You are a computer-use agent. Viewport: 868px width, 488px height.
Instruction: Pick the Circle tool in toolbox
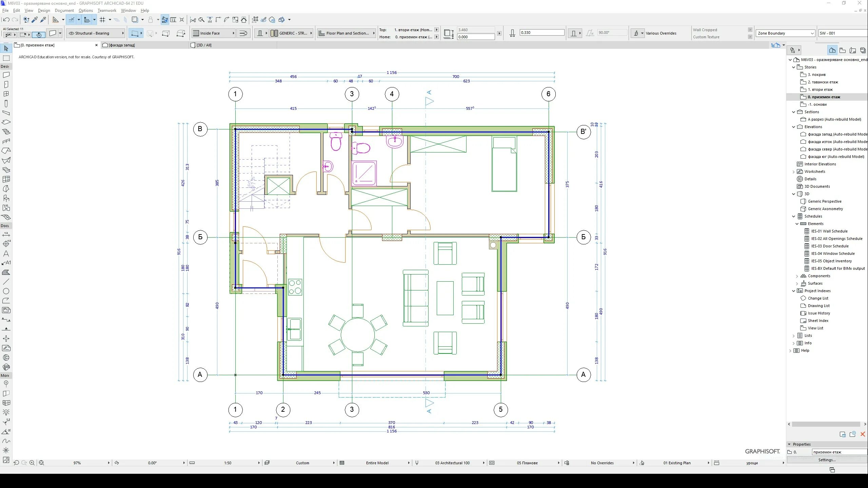pos(6,291)
